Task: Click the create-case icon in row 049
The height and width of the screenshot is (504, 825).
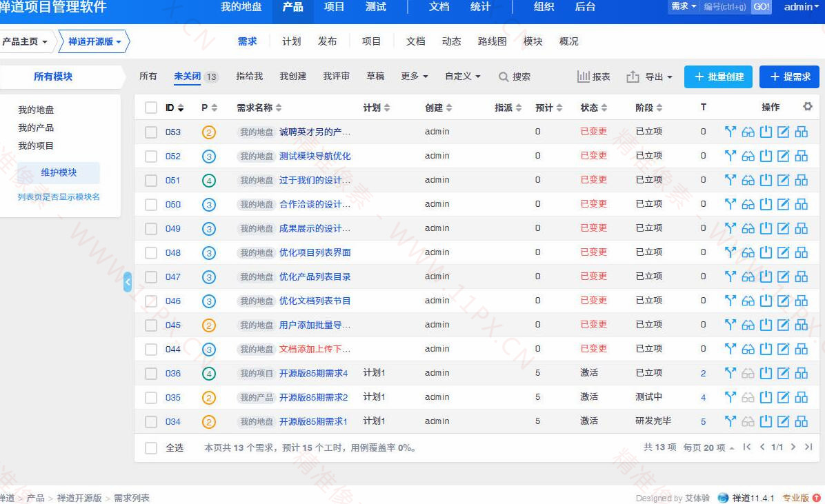Action: [x=802, y=228]
